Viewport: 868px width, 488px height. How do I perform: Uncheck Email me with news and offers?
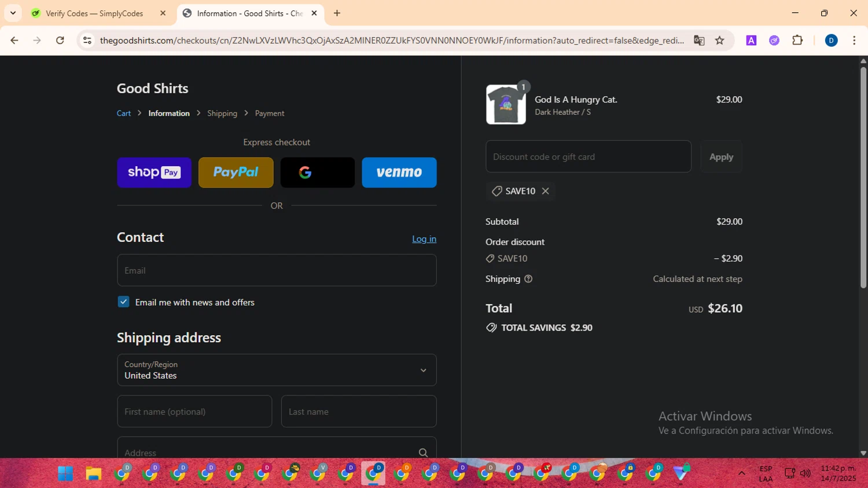tap(123, 302)
